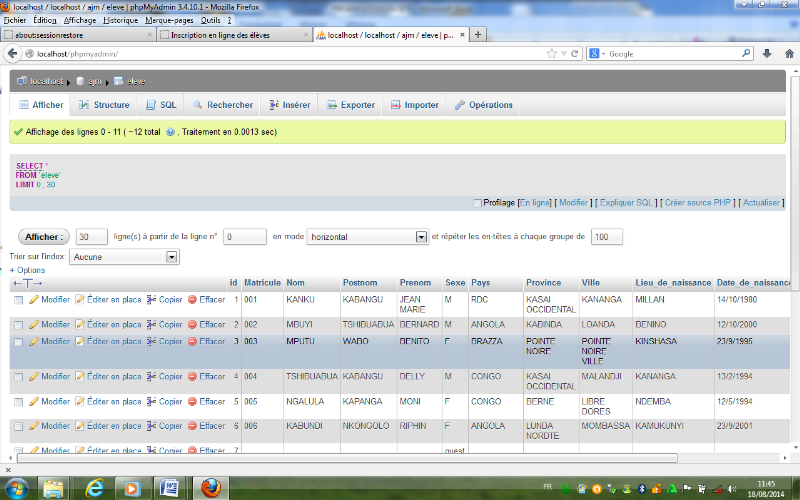Select checkbox for row TSHIBUABUA 004
The height and width of the screenshot is (500, 800).
point(18,377)
